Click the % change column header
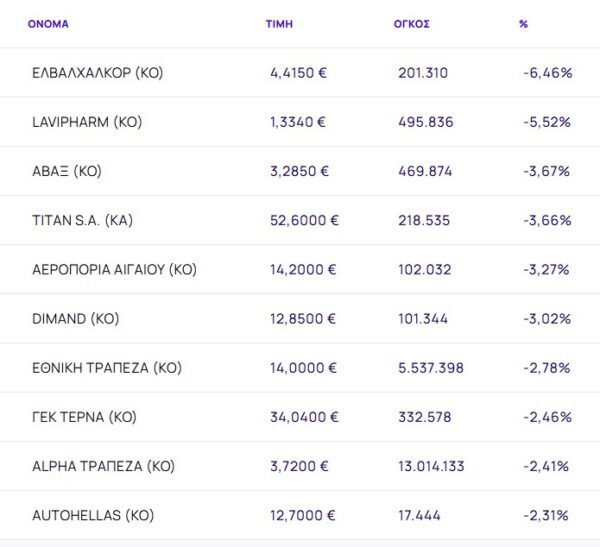This screenshot has width=600, height=547. (x=523, y=23)
